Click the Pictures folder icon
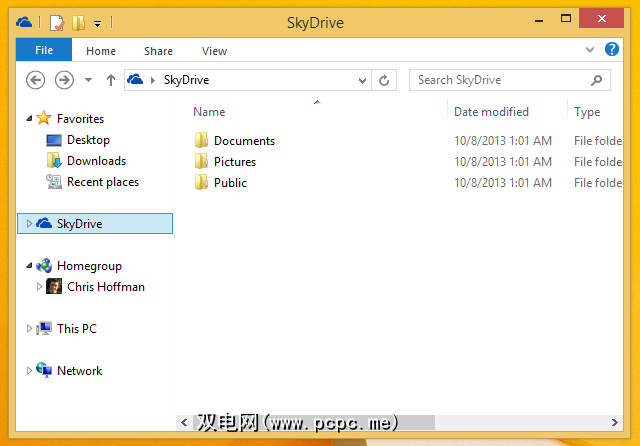640x446 pixels. (201, 161)
